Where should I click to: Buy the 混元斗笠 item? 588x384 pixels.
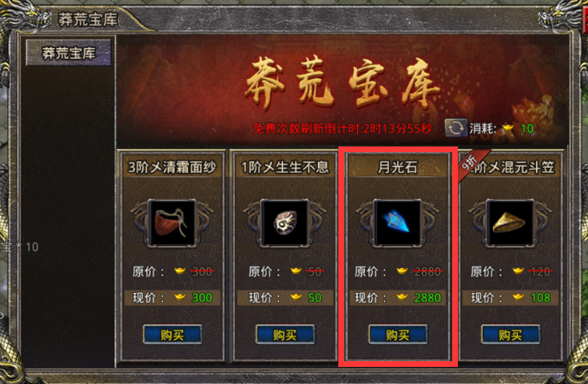pyautogui.click(x=511, y=334)
